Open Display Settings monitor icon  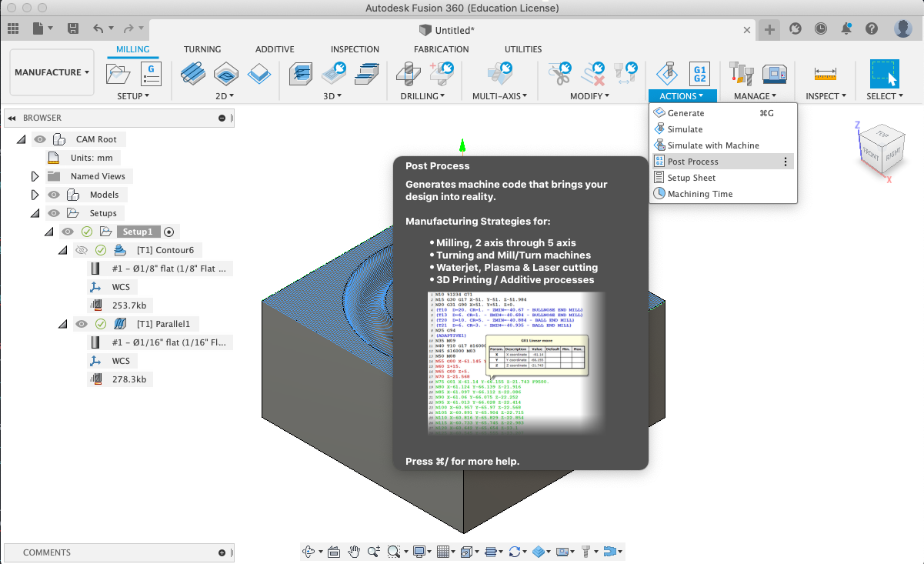pos(419,551)
